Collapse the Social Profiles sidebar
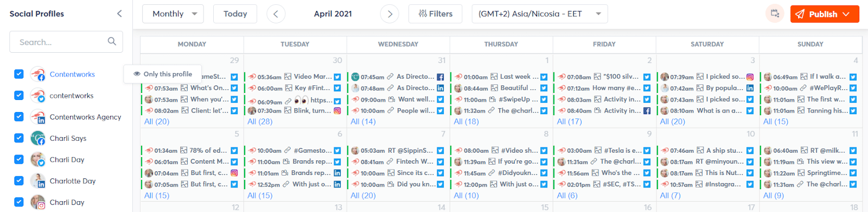The image size is (868, 212). pos(119,14)
